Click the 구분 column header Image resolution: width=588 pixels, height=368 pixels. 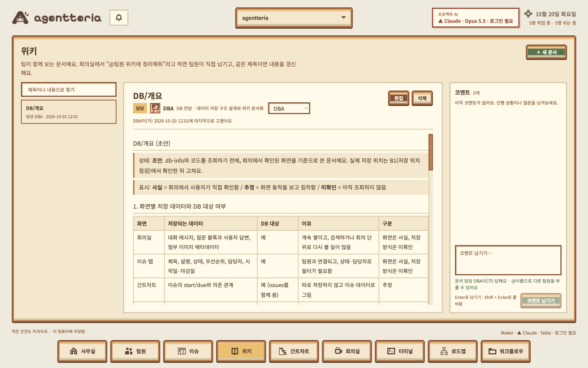[403, 223]
